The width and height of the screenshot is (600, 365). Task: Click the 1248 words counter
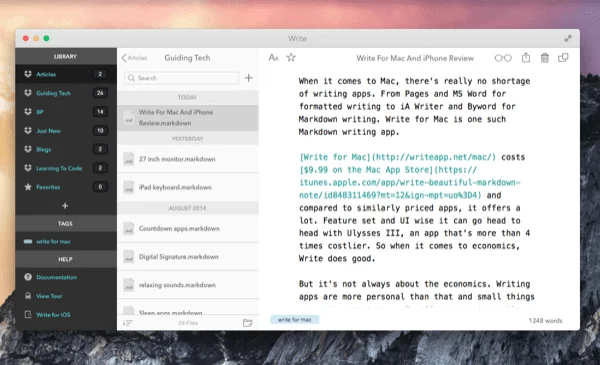545,321
